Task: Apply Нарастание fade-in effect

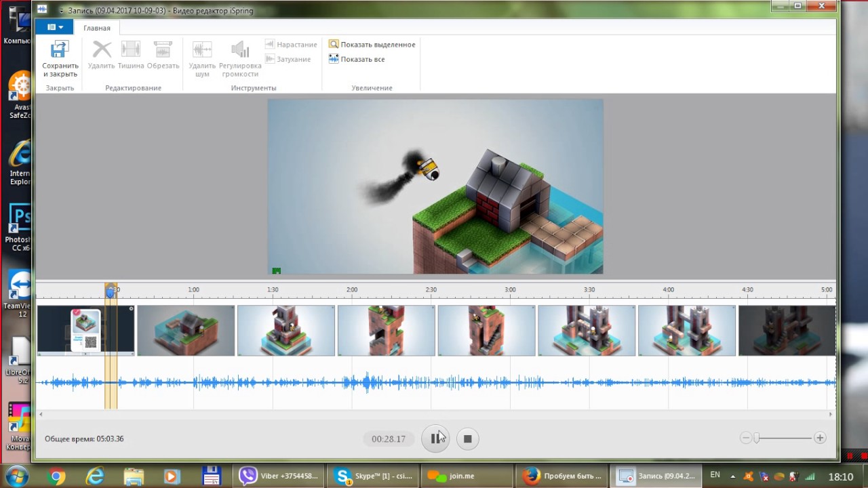Action: (x=291, y=45)
